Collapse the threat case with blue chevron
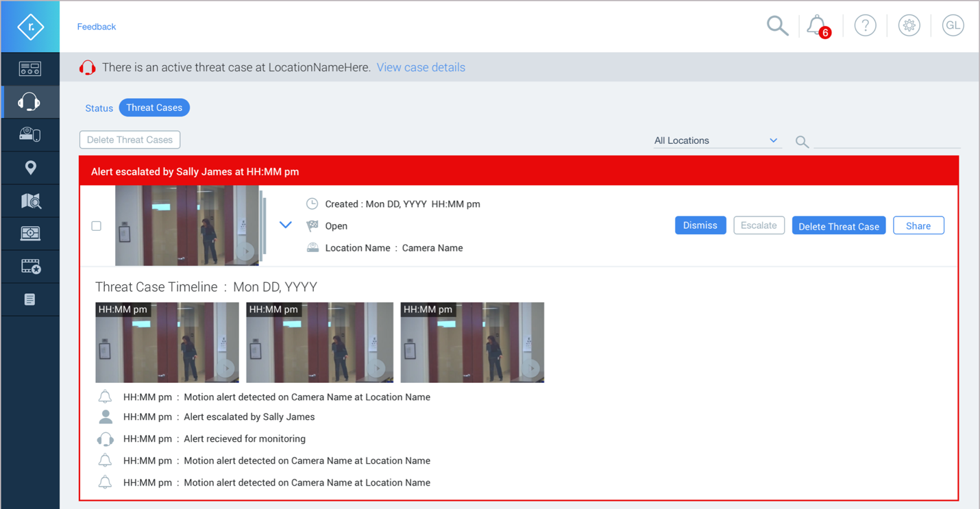This screenshot has width=980, height=509. click(x=286, y=225)
